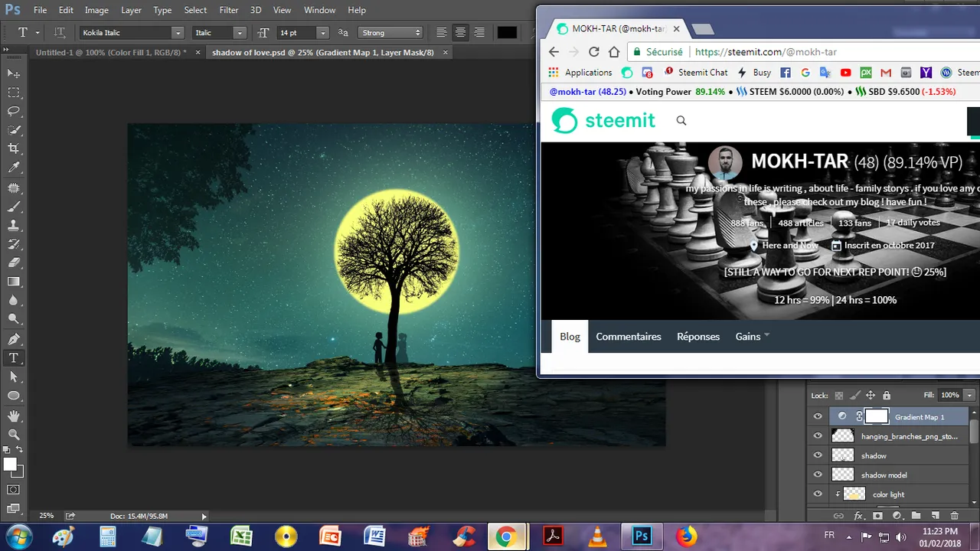Create a new layer group
The height and width of the screenshot is (551, 980).
click(916, 516)
